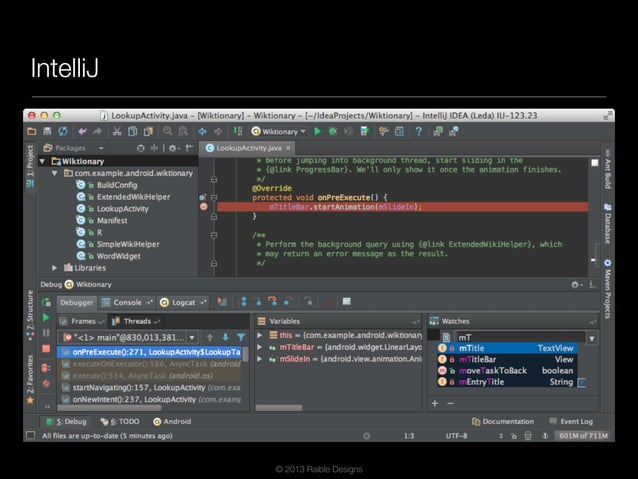
Task: Click the Run green arrow in top toolbar
Action: point(318,131)
